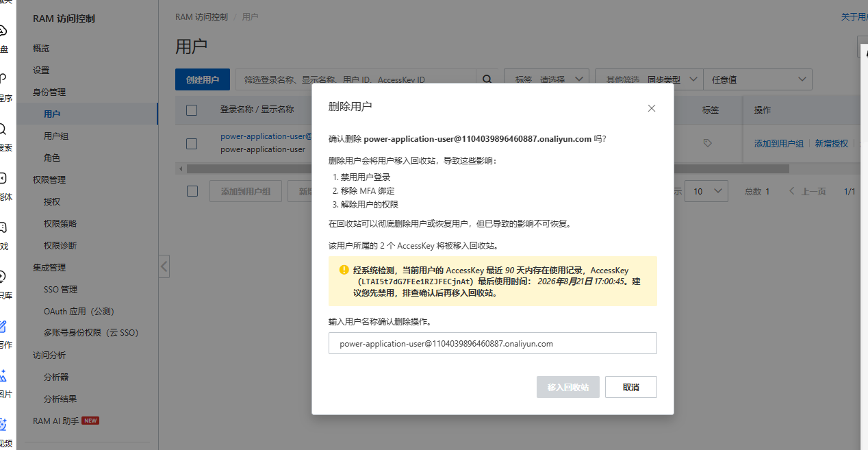
Task: Click the 操作 column header
Action: click(763, 110)
